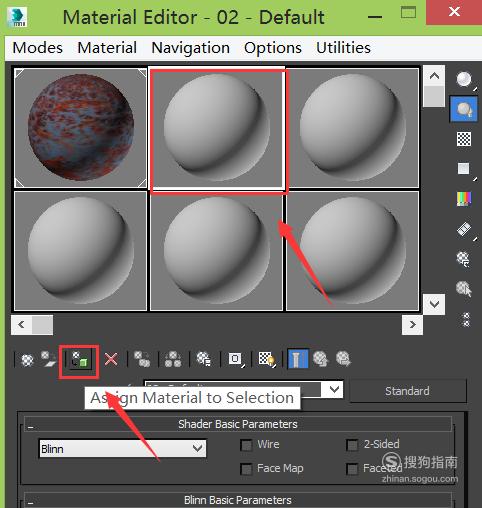Enable the 2-Sided checkbox

click(x=352, y=445)
